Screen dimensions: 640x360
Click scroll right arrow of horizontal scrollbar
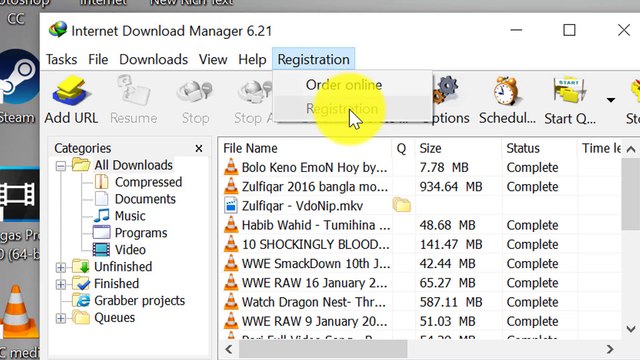[x=610, y=349]
